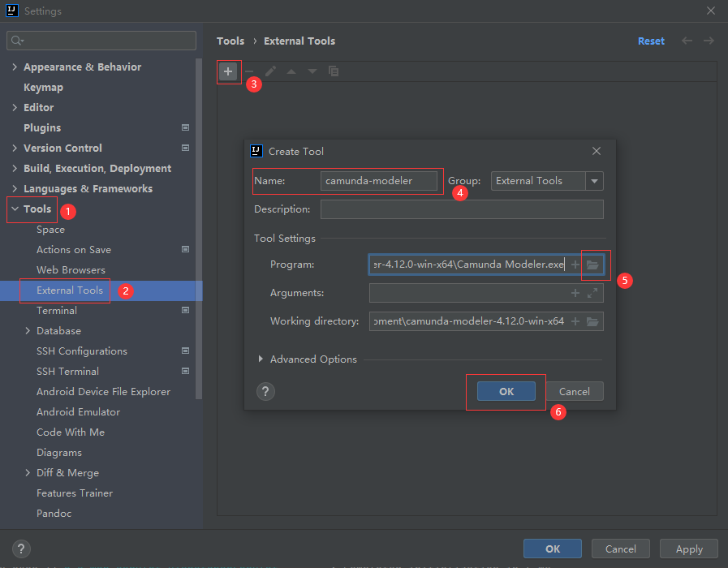The image size is (728, 568).
Task: Select Diagrams settings page
Action: click(59, 453)
